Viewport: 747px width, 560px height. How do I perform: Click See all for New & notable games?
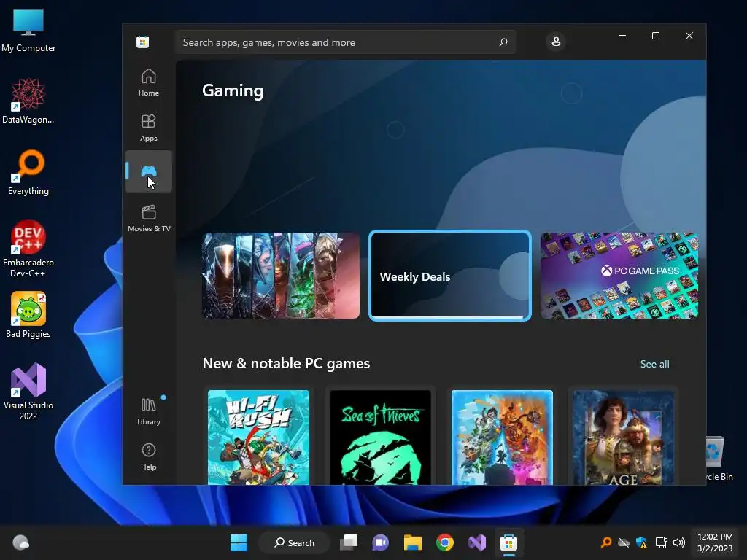[654, 364]
